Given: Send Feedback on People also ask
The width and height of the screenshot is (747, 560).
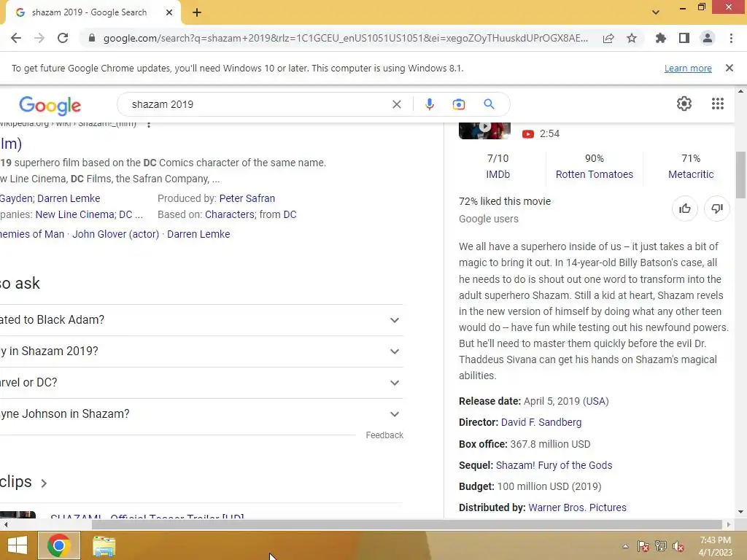Looking at the screenshot, I should click(x=384, y=435).
